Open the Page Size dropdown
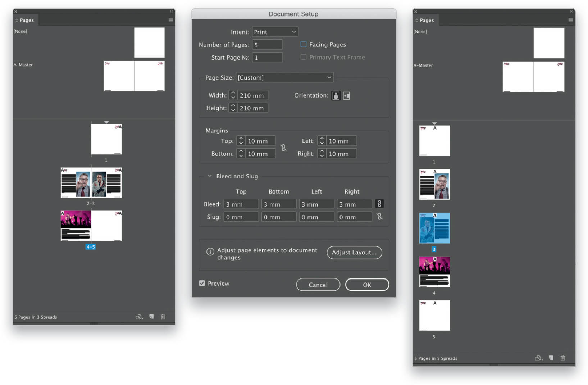The height and width of the screenshot is (385, 588). point(284,77)
